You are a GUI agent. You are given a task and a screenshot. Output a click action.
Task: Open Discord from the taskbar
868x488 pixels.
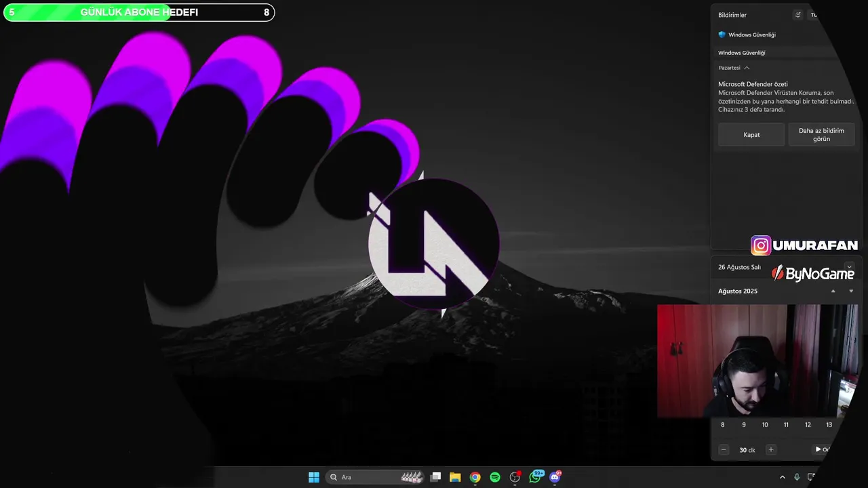pyautogui.click(x=555, y=477)
